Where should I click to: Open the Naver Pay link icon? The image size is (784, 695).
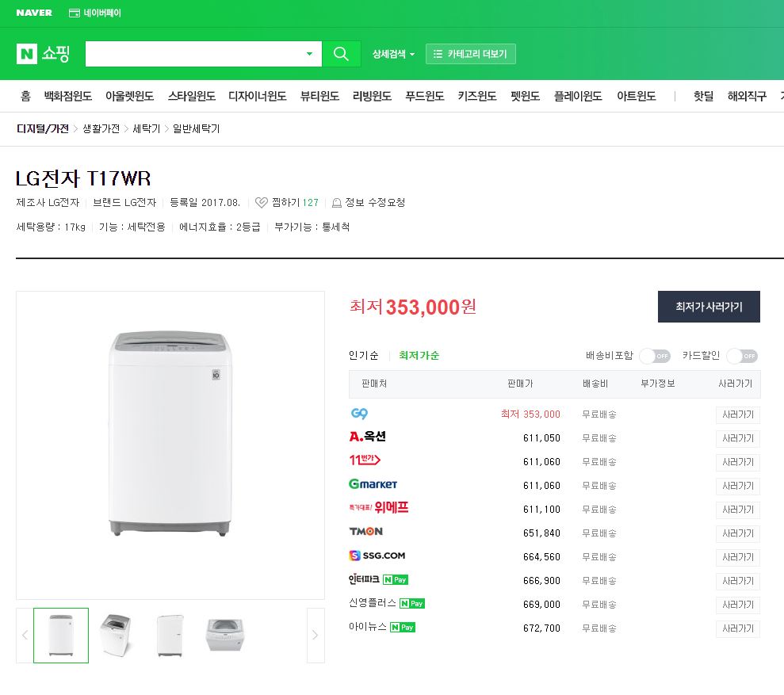[x=75, y=13]
